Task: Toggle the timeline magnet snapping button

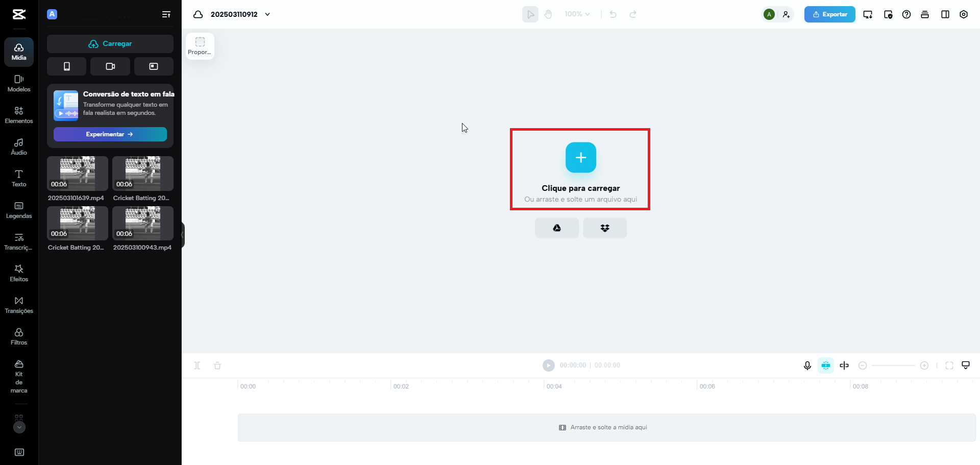Action: 826,365
